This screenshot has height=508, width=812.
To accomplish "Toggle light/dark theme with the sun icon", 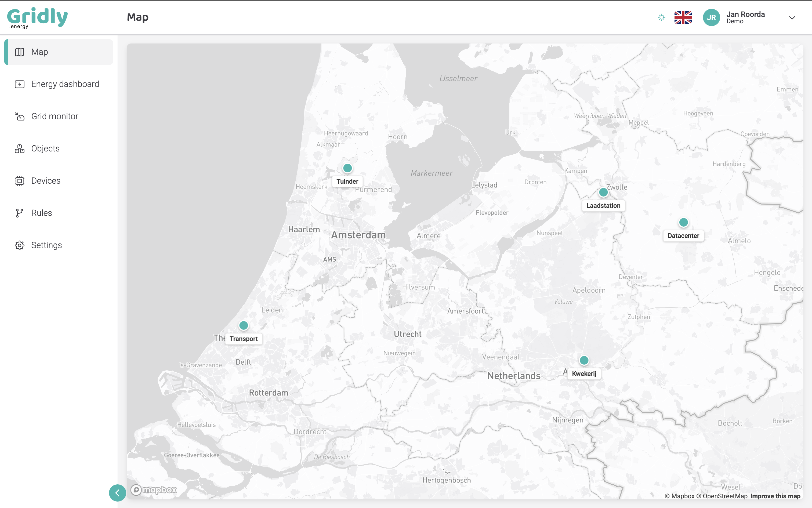I will (661, 17).
